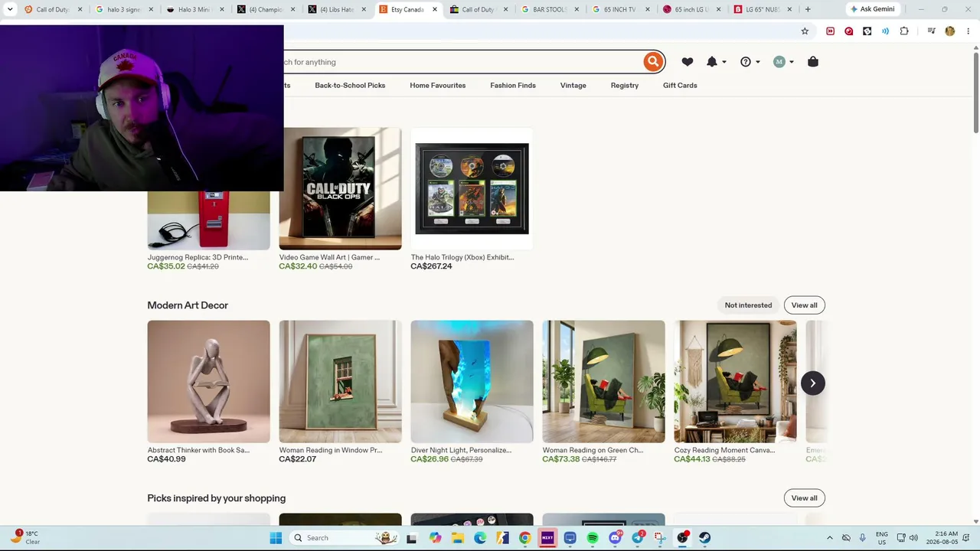The height and width of the screenshot is (551, 980).
Task: Open the notifications bell dropdown
Action: (x=715, y=62)
